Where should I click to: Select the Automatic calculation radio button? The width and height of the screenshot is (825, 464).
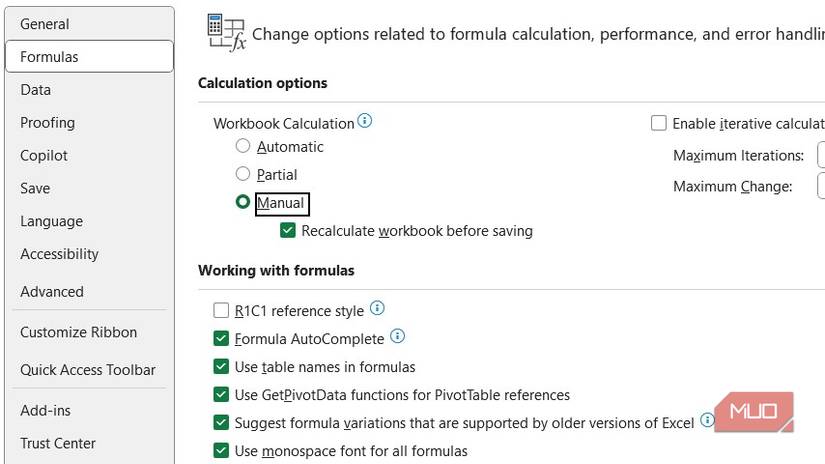(x=242, y=146)
